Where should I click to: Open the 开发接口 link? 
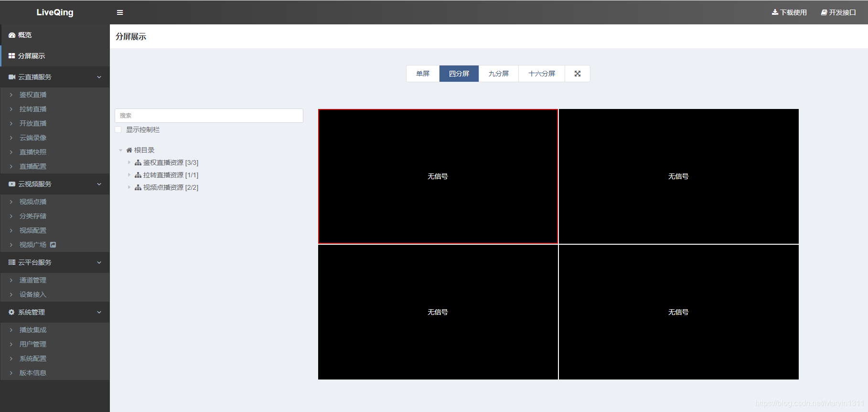838,12
